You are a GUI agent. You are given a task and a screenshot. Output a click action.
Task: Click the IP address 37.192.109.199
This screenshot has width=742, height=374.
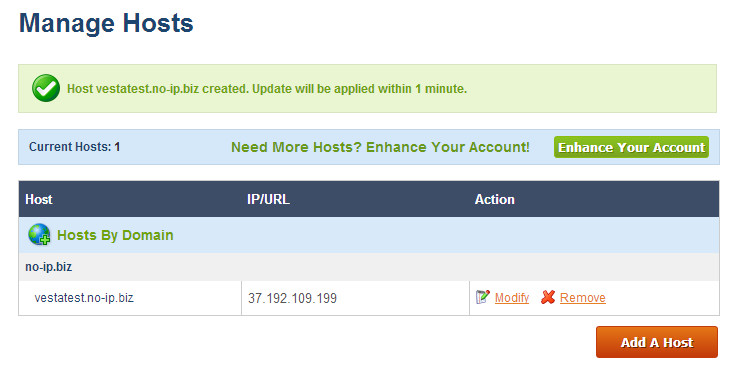tap(292, 298)
